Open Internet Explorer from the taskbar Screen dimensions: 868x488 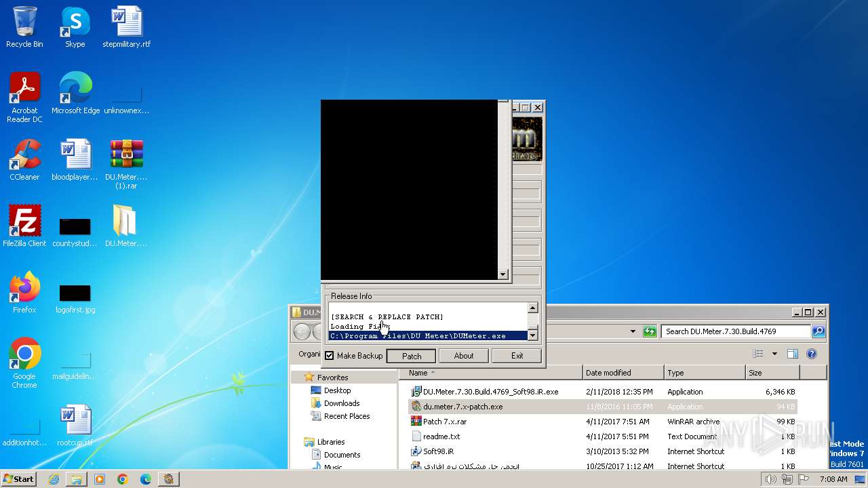pos(54,479)
